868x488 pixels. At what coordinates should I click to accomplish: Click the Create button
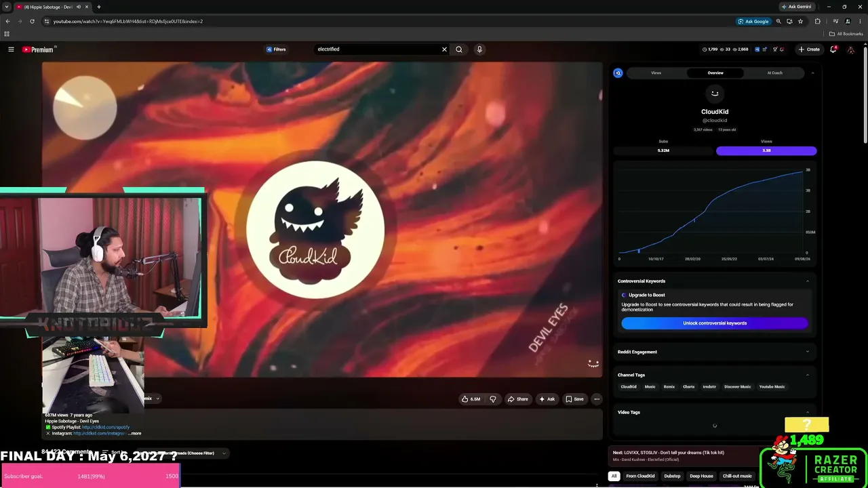pyautogui.click(x=809, y=49)
